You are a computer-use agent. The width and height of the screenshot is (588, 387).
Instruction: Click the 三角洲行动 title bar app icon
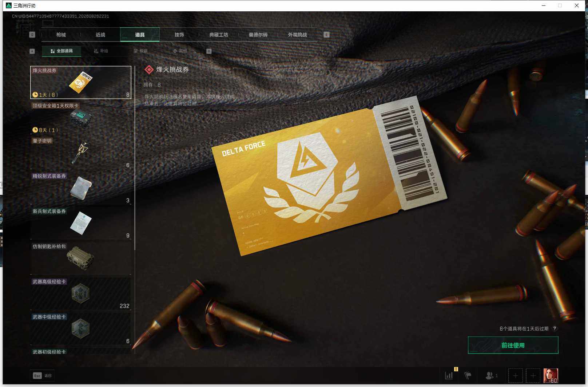(9, 5)
